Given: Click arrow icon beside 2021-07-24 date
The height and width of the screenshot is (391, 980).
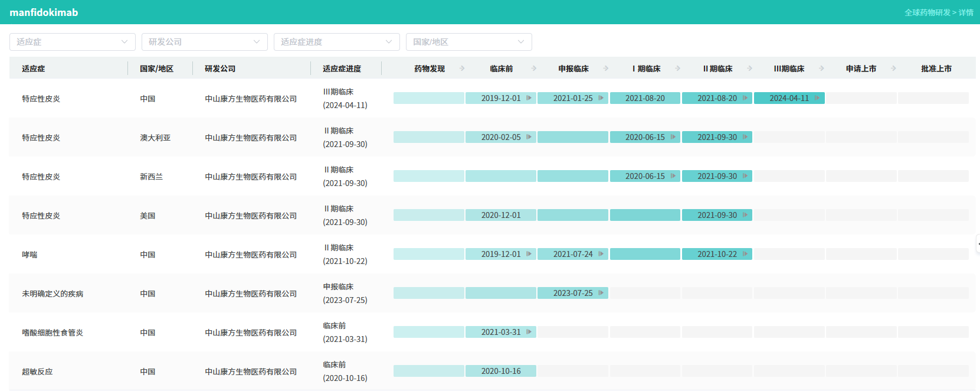Looking at the screenshot, I should point(601,254).
